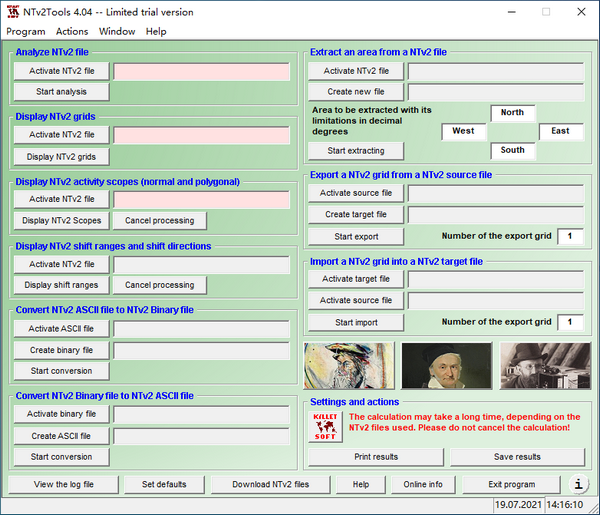Start conversion of Binary to ASCII
600x515 pixels.
(62, 457)
